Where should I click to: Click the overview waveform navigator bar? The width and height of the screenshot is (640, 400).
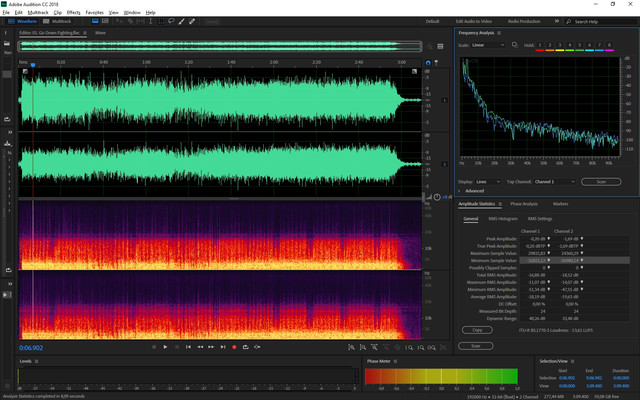(220, 46)
